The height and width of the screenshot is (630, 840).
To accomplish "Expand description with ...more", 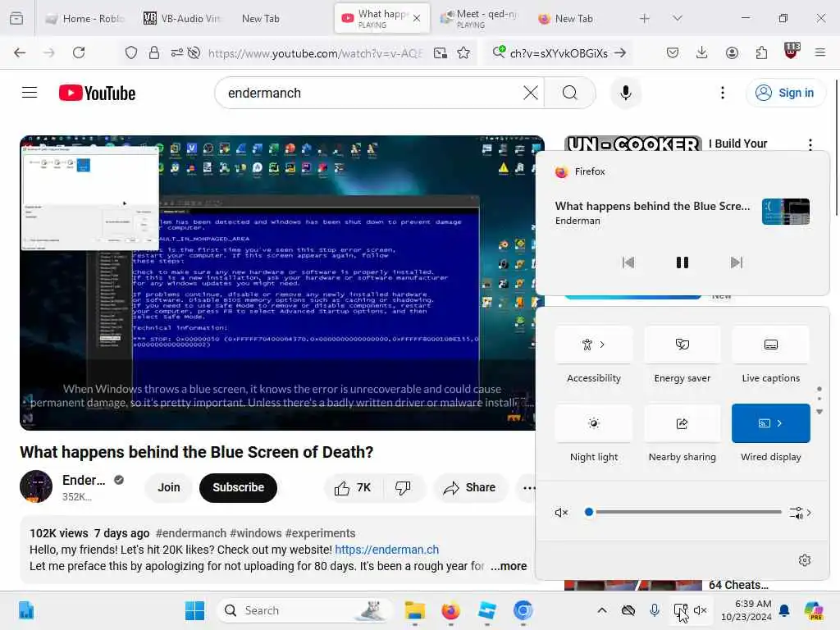I will coord(509,566).
